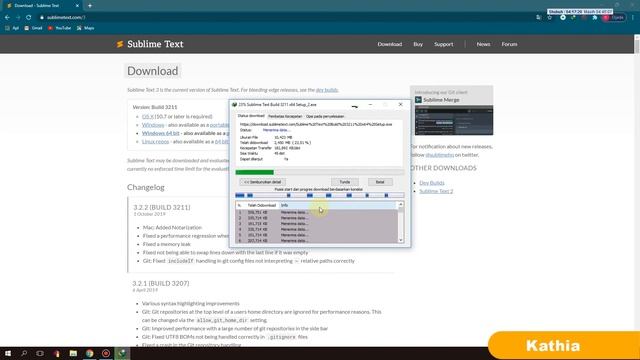Click the download dialog app icon
This screenshot has width=640, height=360.
pos(234,105)
